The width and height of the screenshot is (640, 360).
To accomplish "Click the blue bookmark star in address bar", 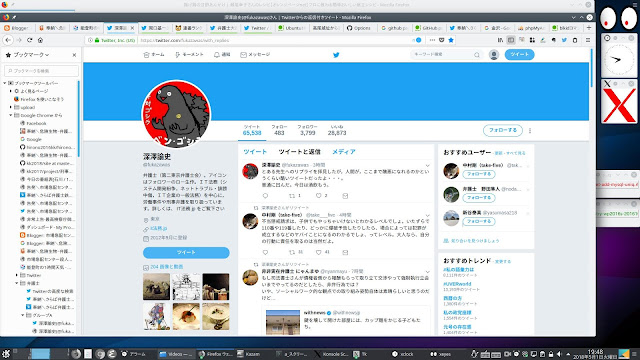I will 451,40.
